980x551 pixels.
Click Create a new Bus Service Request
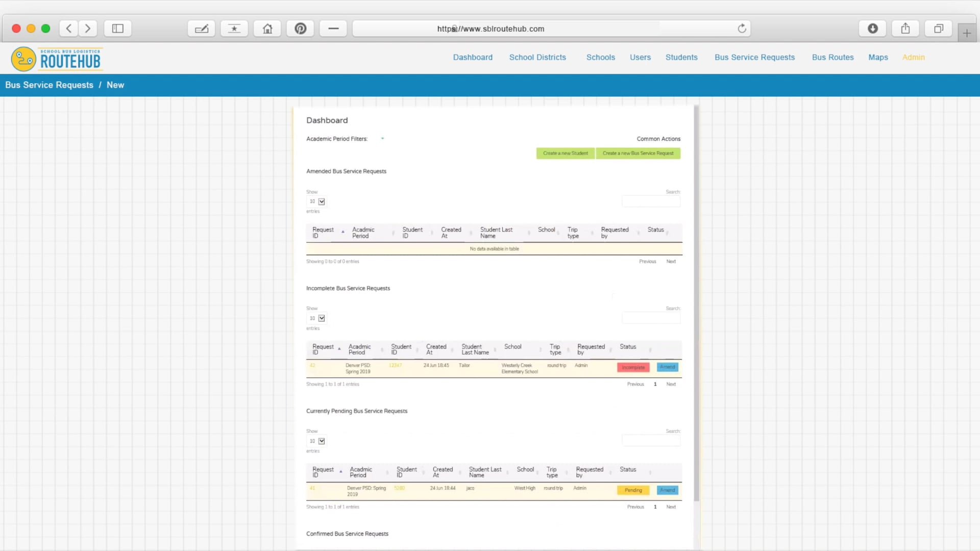tap(638, 153)
